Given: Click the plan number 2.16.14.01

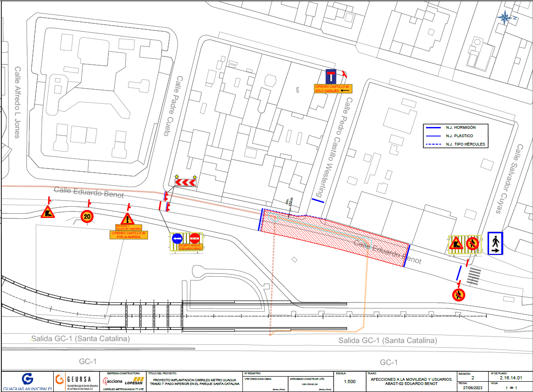Looking at the screenshot, I should pos(511,378).
